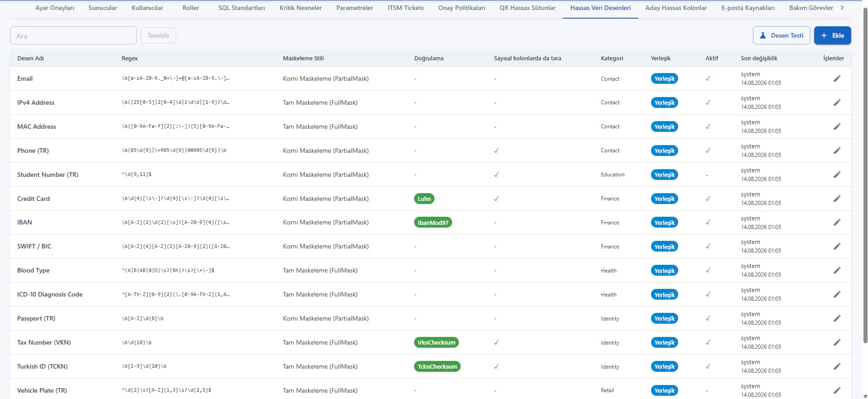Click the Doğrulama column header
868x399 pixels.
pyautogui.click(x=429, y=58)
